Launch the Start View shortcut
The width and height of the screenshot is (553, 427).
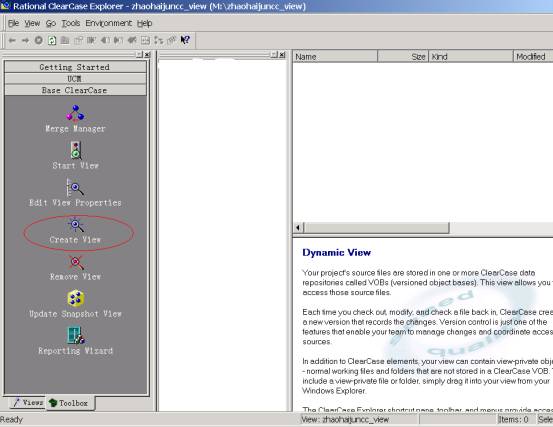click(75, 156)
